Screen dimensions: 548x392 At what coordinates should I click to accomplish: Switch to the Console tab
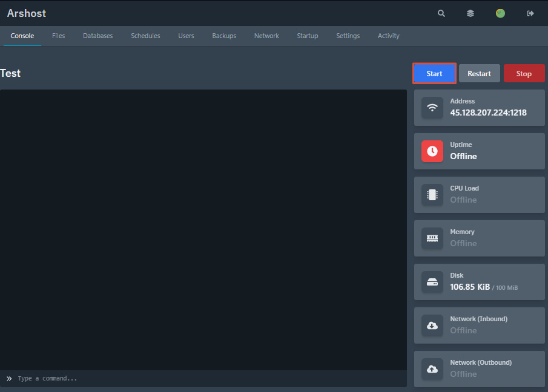pos(22,36)
